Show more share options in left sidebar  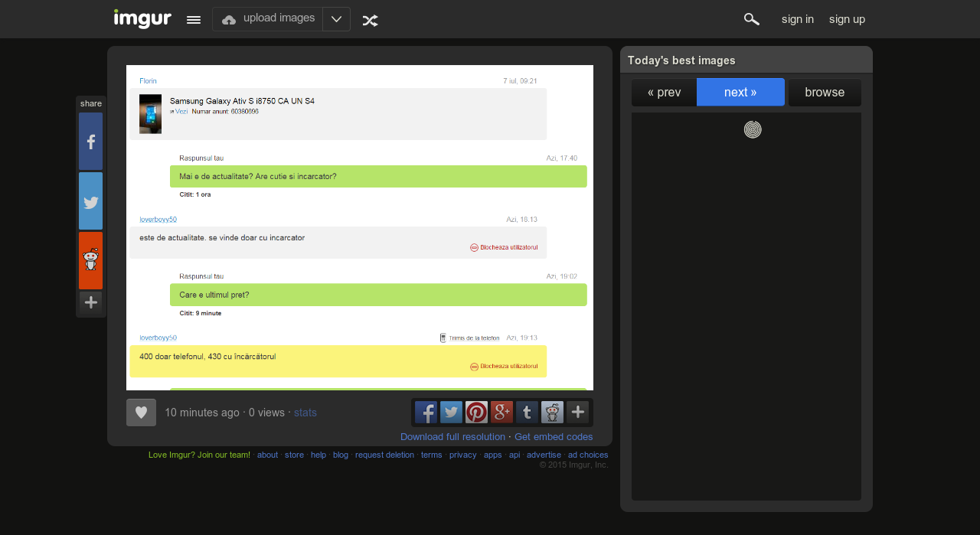(x=90, y=302)
